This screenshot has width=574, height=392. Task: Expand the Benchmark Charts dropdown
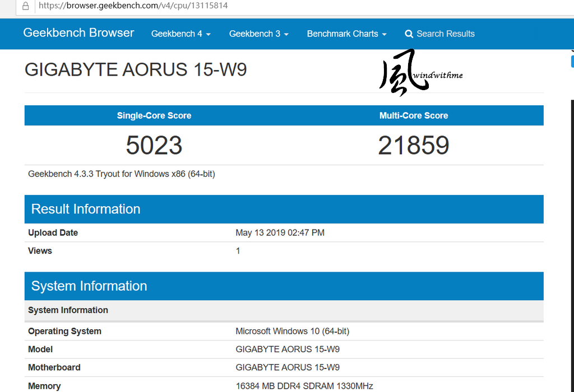click(x=346, y=34)
